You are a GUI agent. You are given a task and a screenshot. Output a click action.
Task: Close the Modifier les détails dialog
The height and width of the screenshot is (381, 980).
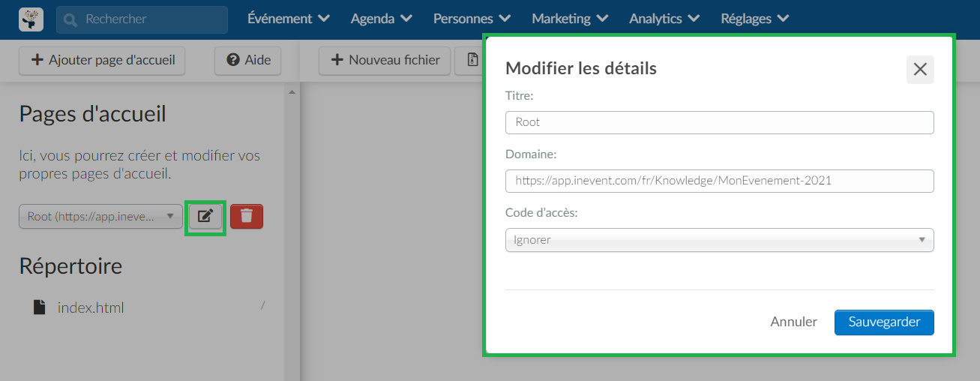point(920,69)
